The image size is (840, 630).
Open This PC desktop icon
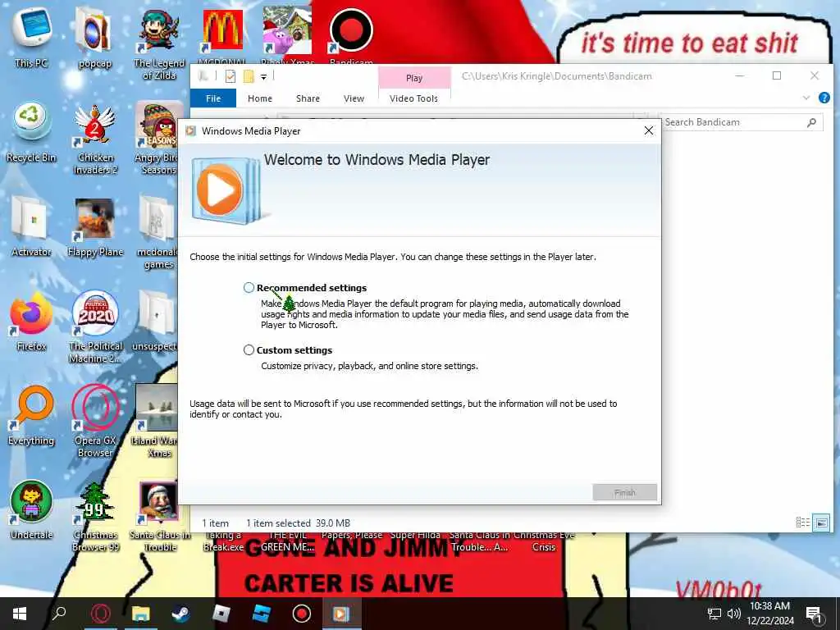pos(31,39)
